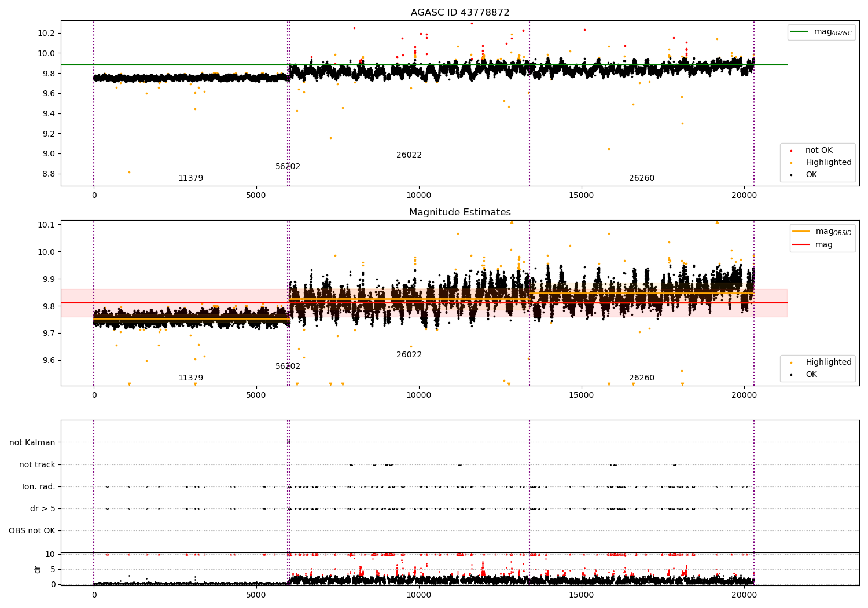The height and width of the screenshot is (608, 868).
Task: Click the 'Ion. rad.' row label
Action: [x=39, y=487]
